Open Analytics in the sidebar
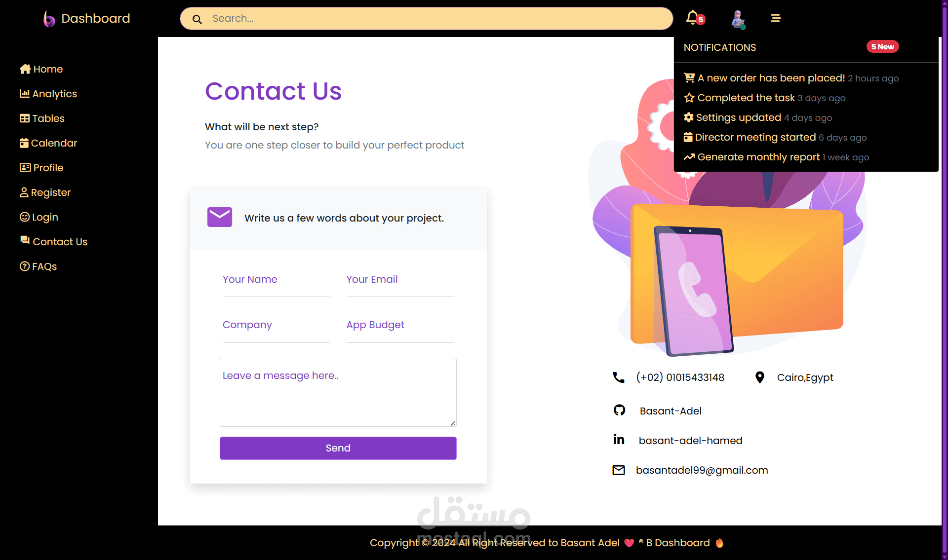The image size is (948, 560). 48,94
